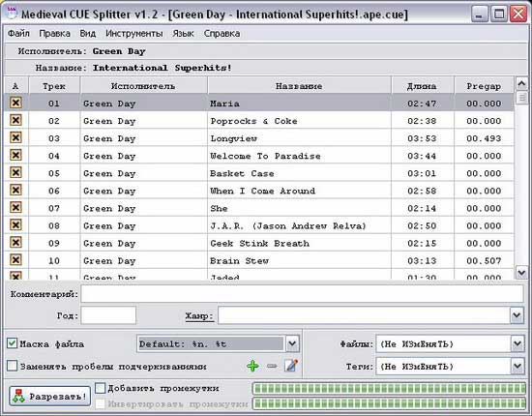
Task: Click the app icon in title bar
Action: [12, 13]
